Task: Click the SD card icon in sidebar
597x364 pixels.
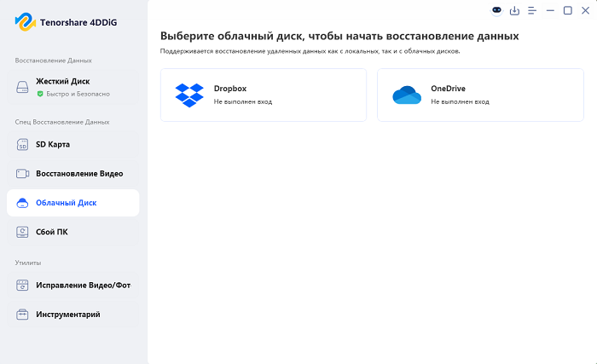Action: click(22, 144)
